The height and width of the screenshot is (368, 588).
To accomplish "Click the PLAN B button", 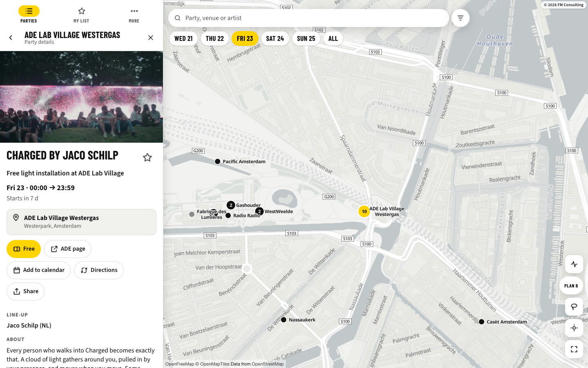I will pyautogui.click(x=571, y=286).
